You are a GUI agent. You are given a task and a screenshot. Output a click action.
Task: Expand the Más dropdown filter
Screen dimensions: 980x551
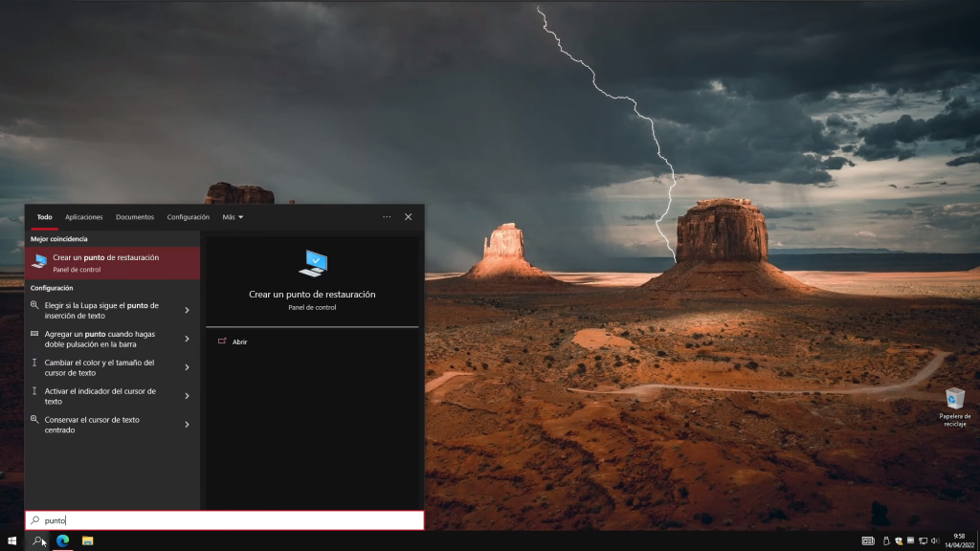233,217
